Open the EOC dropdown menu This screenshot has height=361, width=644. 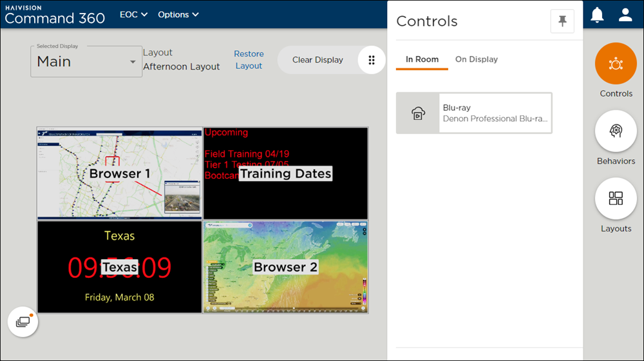click(133, 14)
